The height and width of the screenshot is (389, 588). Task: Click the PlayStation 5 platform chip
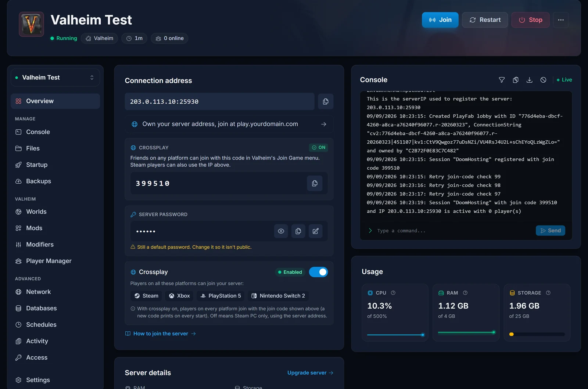click(220, 296)
